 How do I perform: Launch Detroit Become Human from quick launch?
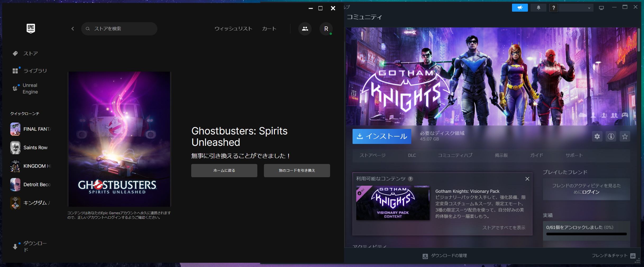tap(31, 185)
